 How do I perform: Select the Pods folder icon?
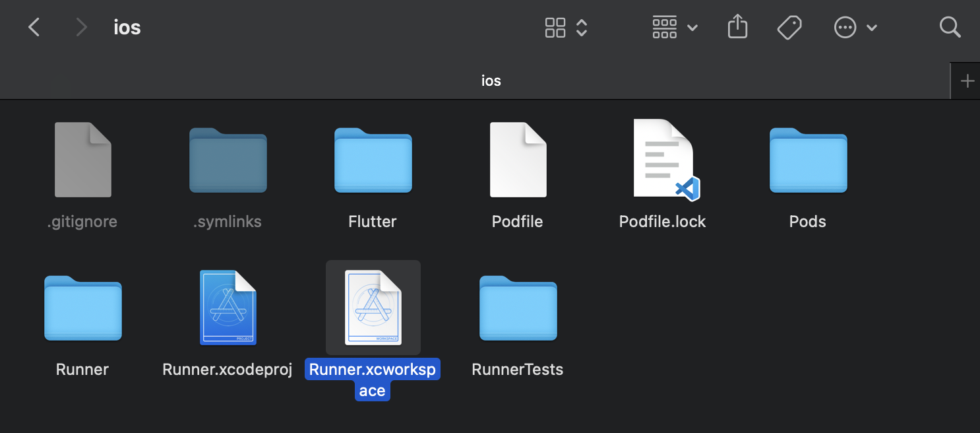tap(809, 160)
